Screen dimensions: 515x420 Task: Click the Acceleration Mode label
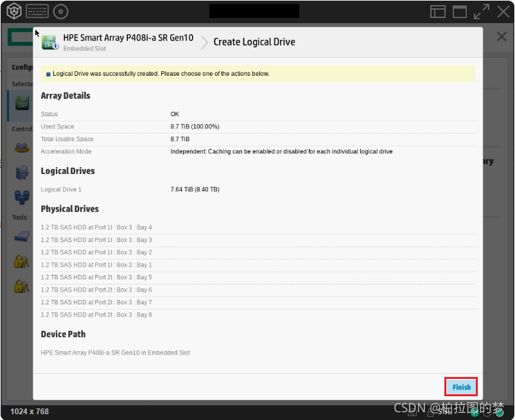[x=66, y=152]
